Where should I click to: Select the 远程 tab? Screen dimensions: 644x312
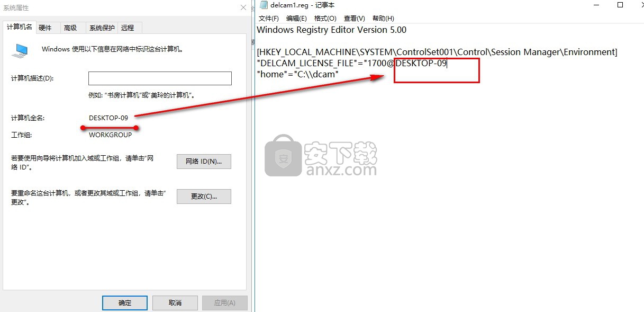click(128, 28)
